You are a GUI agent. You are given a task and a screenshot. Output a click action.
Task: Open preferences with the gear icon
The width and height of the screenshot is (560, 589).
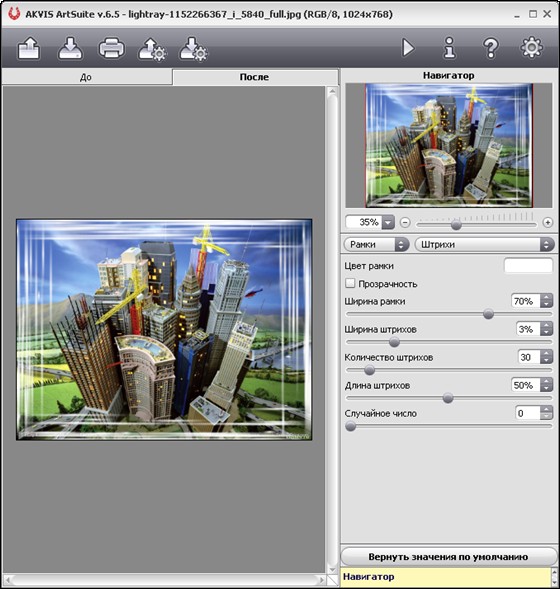tap(531, 47)
